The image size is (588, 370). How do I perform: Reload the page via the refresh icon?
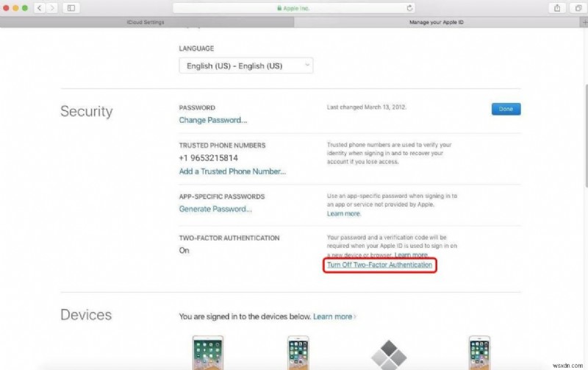pyautogui.click(x=409, y=8)
